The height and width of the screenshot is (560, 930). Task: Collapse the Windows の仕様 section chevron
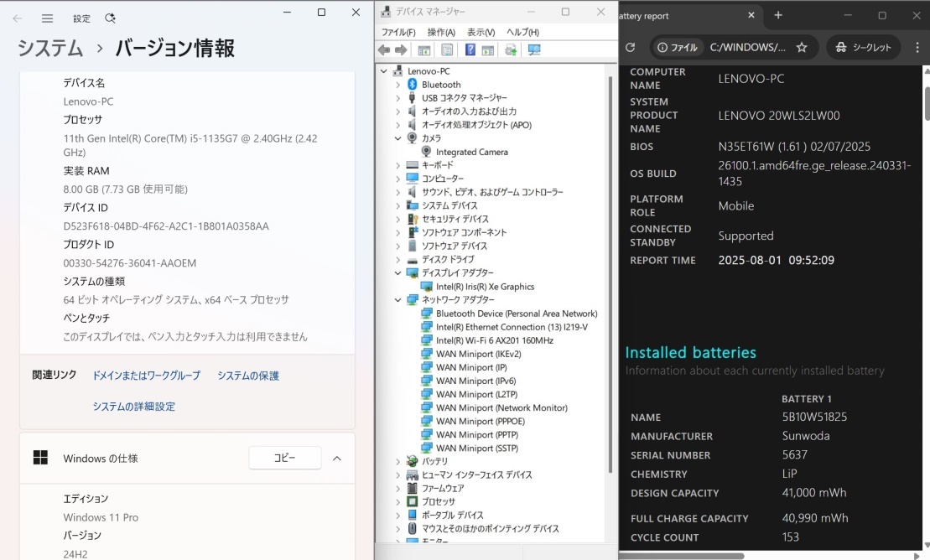coord(337,458)
